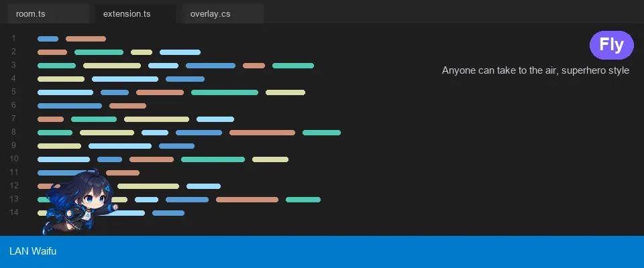Click line number 14 in the gutter

tap(13, 212)
